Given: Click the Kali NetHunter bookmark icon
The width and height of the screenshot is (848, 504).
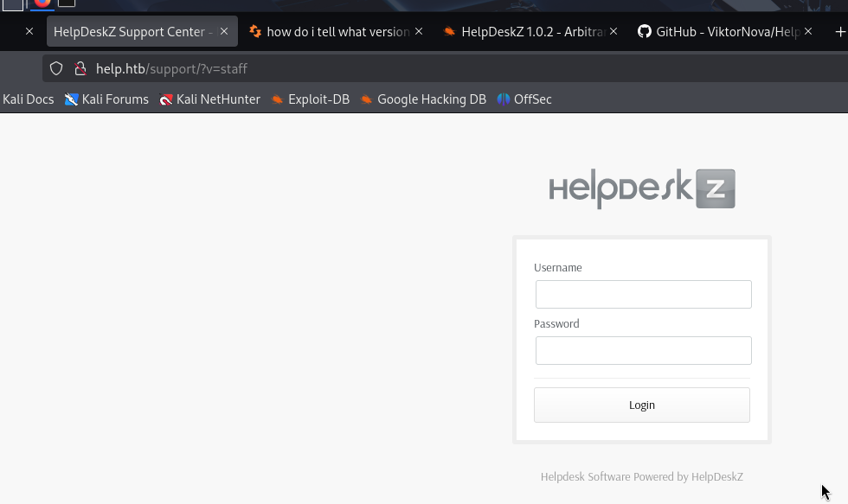Looking at the screenshot, I should (166, 99).
